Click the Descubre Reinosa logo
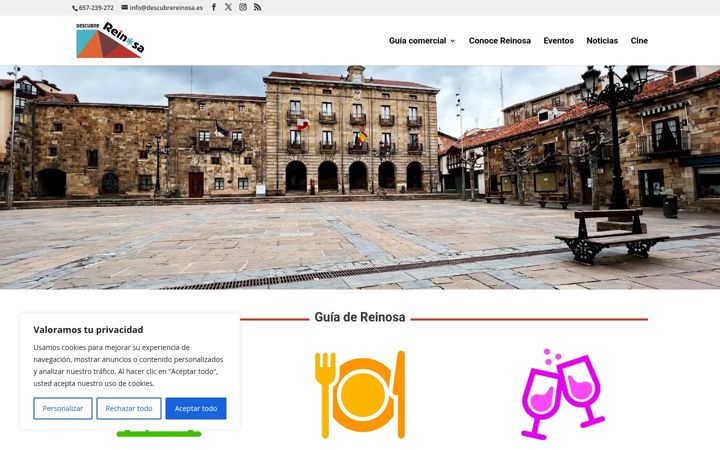 point(110,40)
